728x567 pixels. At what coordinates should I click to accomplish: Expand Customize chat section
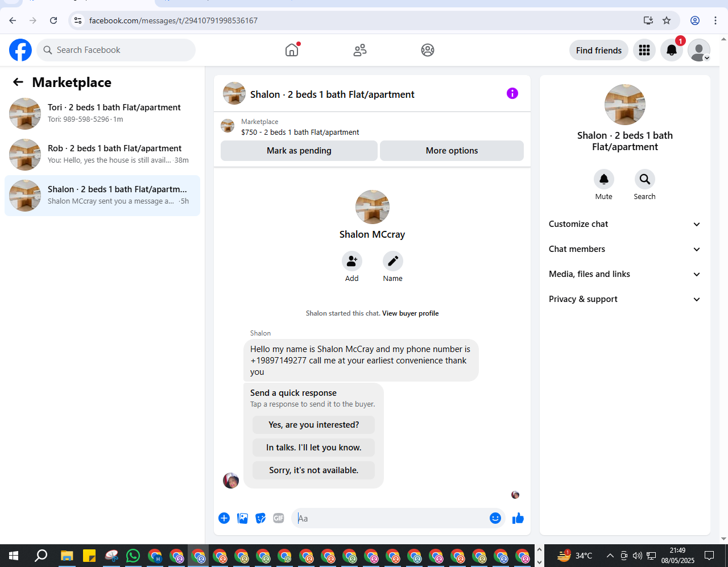pyautogui.click(x=624, y=224)
